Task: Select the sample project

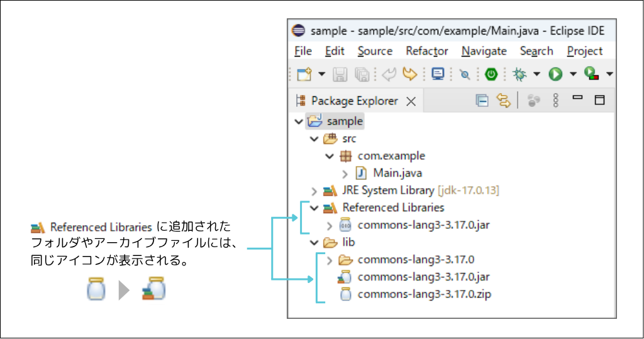Action: click(x=345, y=121)
